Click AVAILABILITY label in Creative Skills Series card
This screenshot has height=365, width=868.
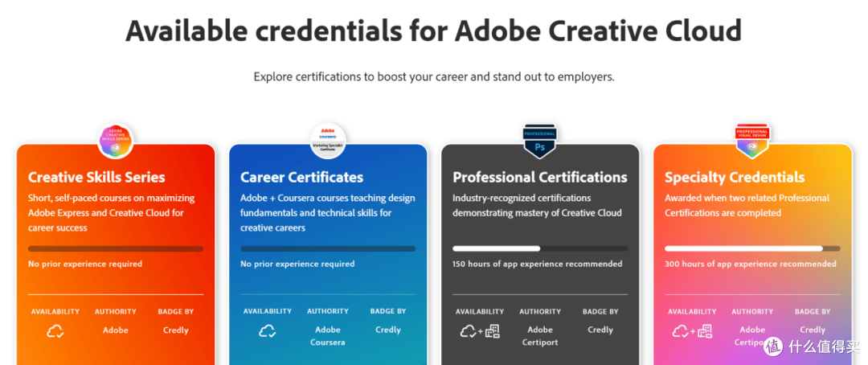coord(55,312)
